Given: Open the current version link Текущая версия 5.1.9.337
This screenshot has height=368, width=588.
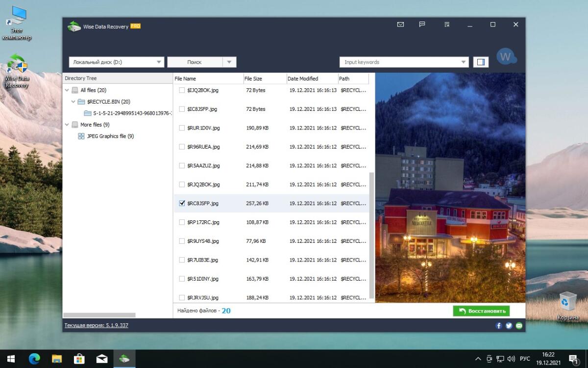Looking at the screenshot, I should click(96, 325).
